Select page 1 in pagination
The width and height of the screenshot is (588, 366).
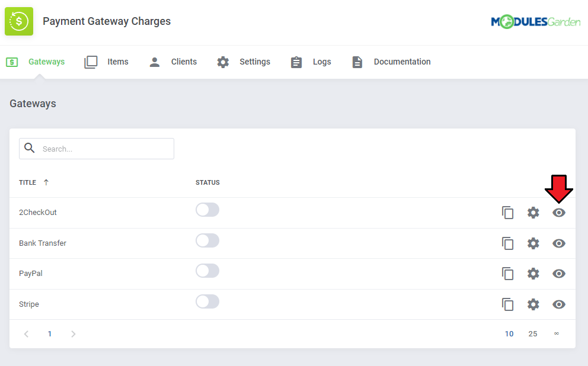[50, 334]
